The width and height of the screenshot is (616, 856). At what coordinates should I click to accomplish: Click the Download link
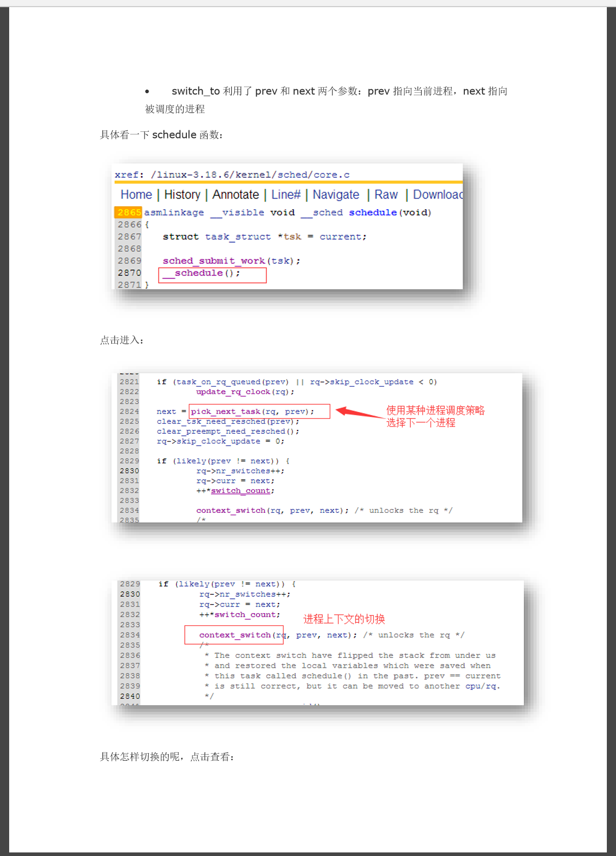438,195
